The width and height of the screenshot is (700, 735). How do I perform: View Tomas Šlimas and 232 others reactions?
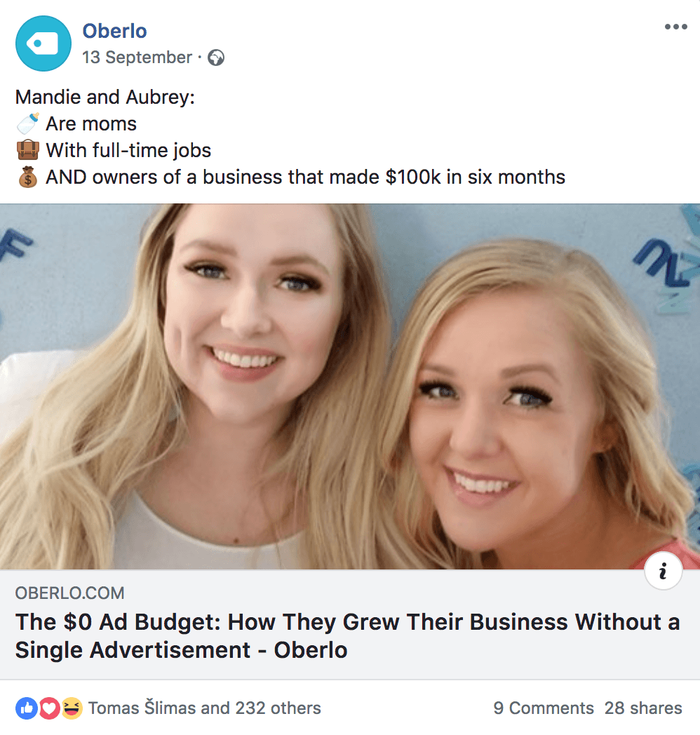click(204, 708)
